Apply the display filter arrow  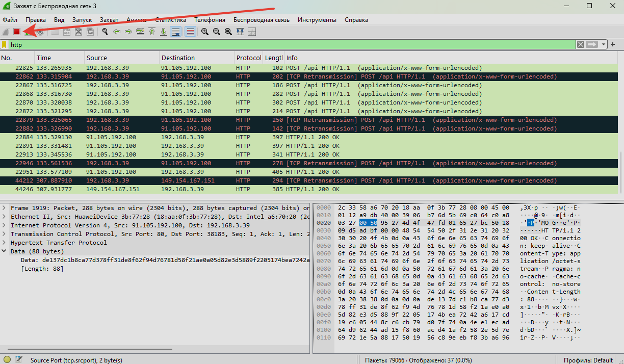[x=592, y=44]
